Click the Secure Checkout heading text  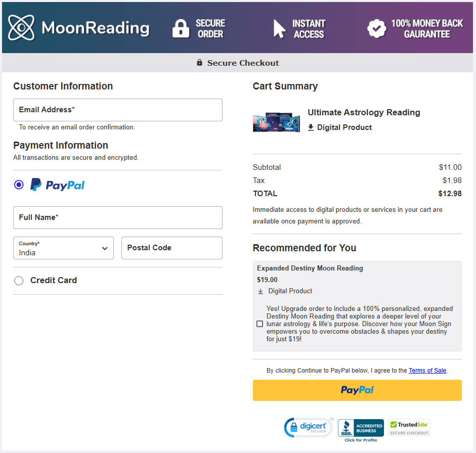click(243, 63)
